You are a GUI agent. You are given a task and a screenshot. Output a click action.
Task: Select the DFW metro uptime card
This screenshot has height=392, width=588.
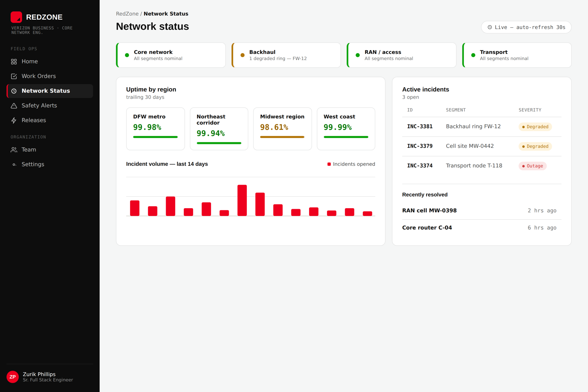coord(155,129)
